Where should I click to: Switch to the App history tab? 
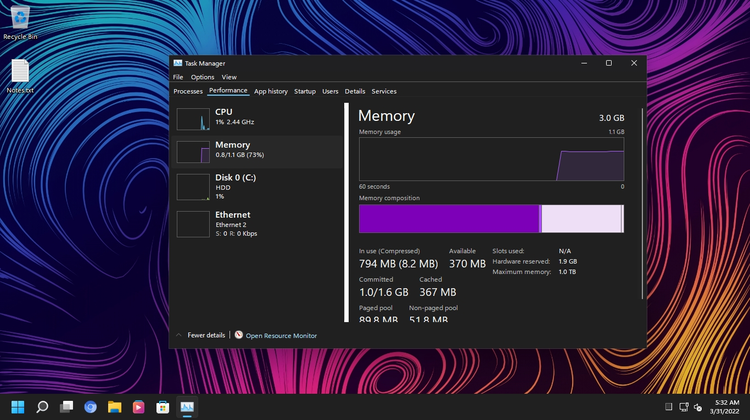coord(271,91)
